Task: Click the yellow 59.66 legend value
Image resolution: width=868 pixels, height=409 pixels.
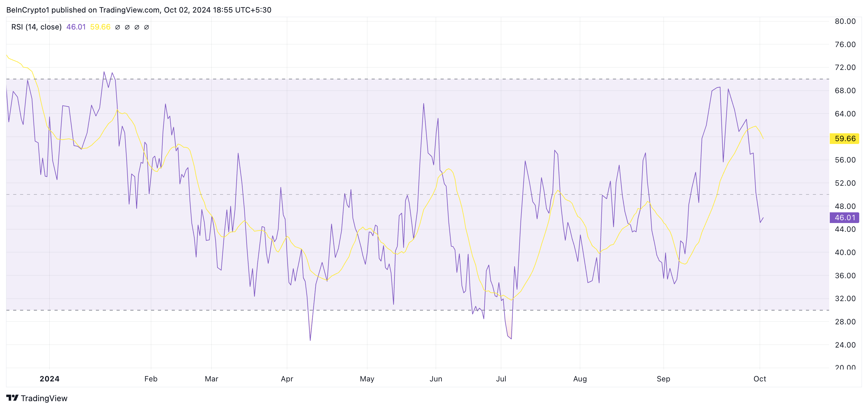Action: (100, 27)
